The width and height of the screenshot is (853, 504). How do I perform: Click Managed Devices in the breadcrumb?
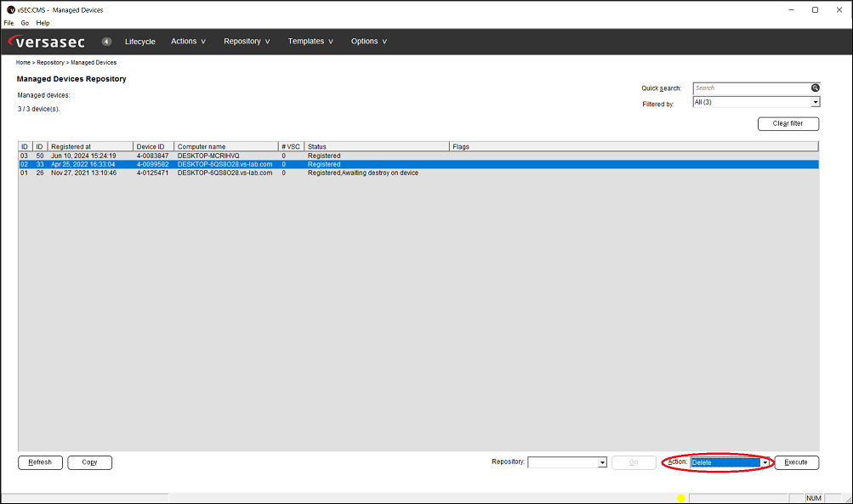point(94,63)
